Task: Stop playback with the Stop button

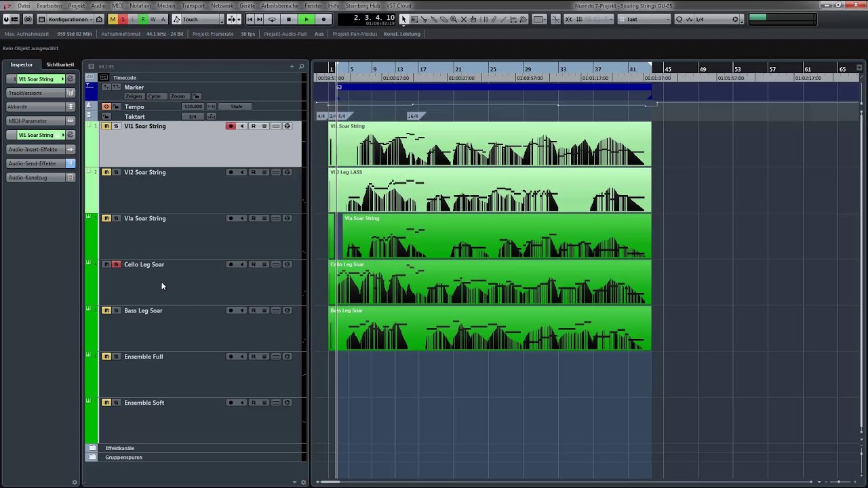Action: (289, 20)
